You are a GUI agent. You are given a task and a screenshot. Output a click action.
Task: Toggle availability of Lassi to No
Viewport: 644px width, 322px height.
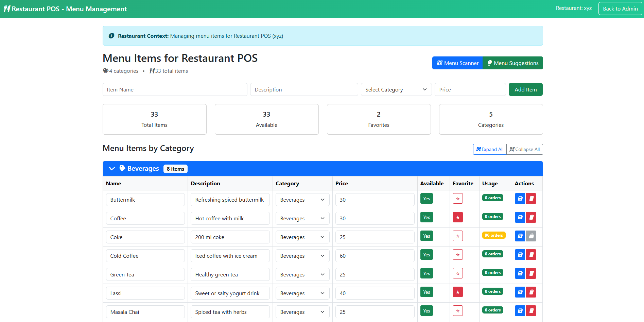click(426, 292)
